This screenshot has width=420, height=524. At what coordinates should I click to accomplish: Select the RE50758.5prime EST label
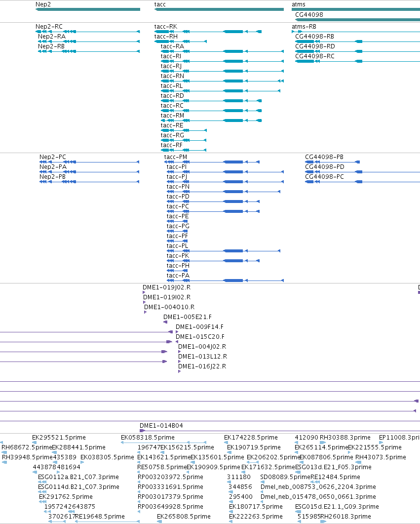point(162,467)
